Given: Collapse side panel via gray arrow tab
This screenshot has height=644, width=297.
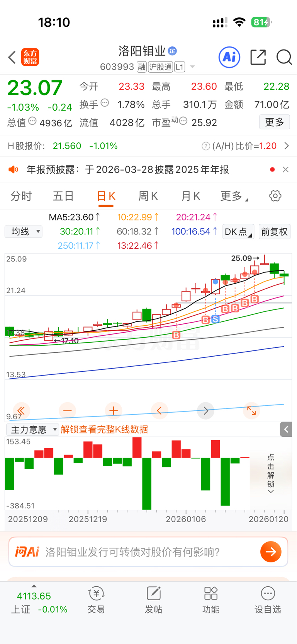Looking at the screenshot, I should (286, 429).
